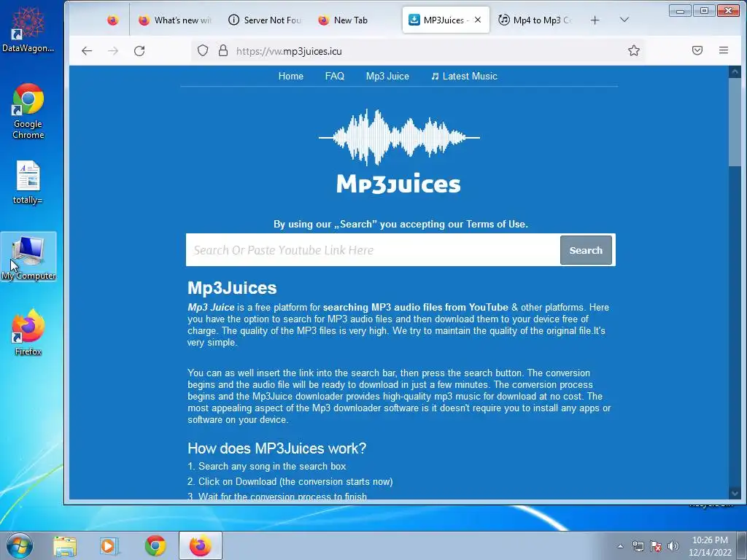The height and width of the screenshot is (560, 747).
Task: Open the Home nav link
Action: click(290, 76)
